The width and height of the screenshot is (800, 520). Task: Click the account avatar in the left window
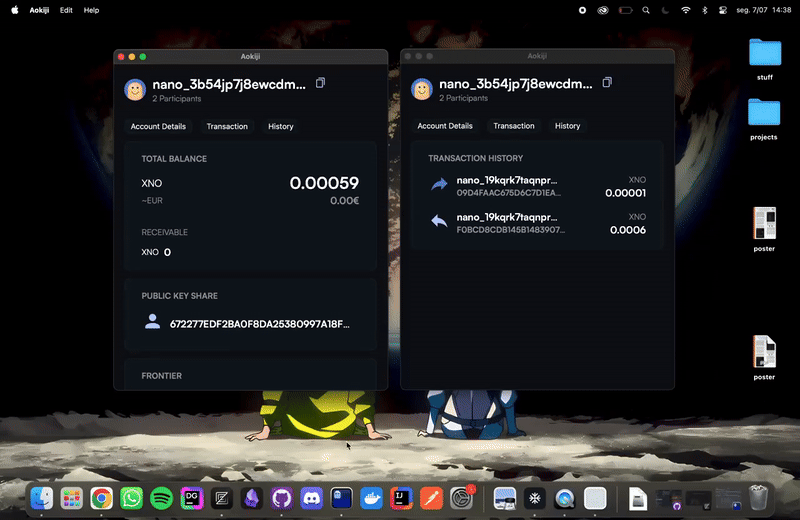(135, 90)
